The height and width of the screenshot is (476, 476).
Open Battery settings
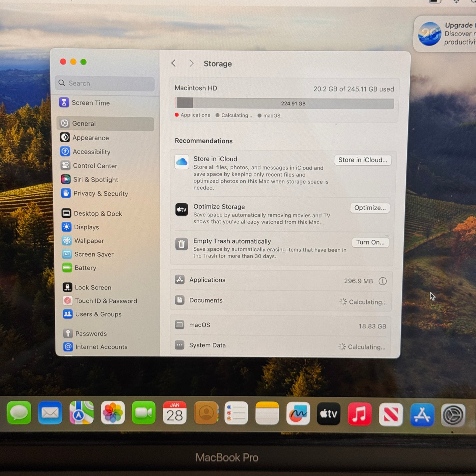[105, 268]
